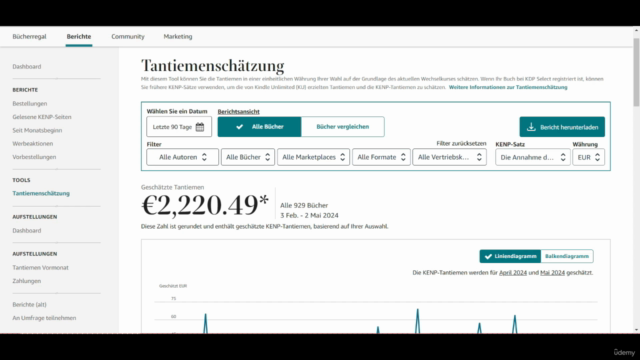Click the scrollbar down arrow
Viewport: 640px width, 360px height.
click(x=636, y=330)
